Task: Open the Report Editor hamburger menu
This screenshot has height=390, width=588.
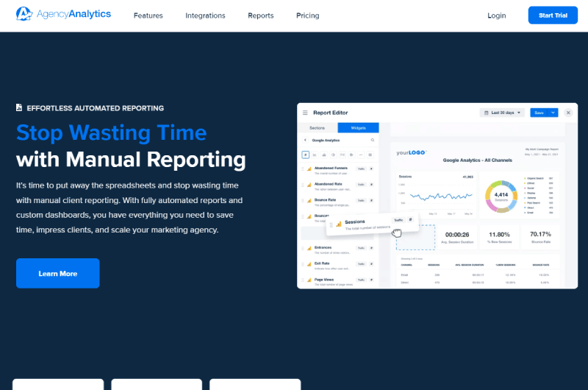Action: click(305, 113)
